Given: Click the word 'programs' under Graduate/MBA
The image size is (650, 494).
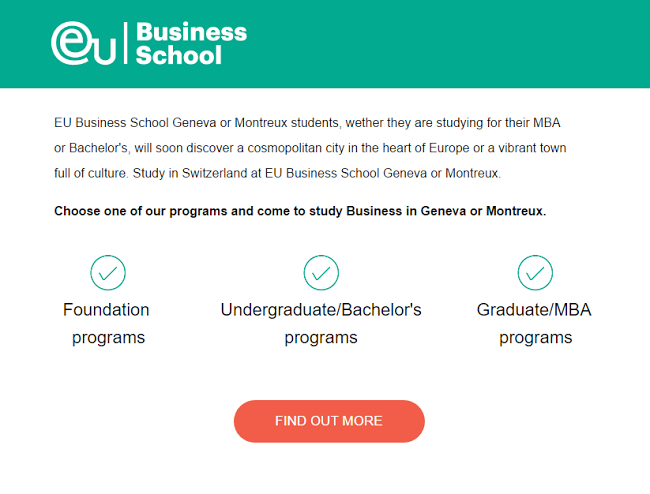Looking at the screenshot, I should [x=536, y=338].
